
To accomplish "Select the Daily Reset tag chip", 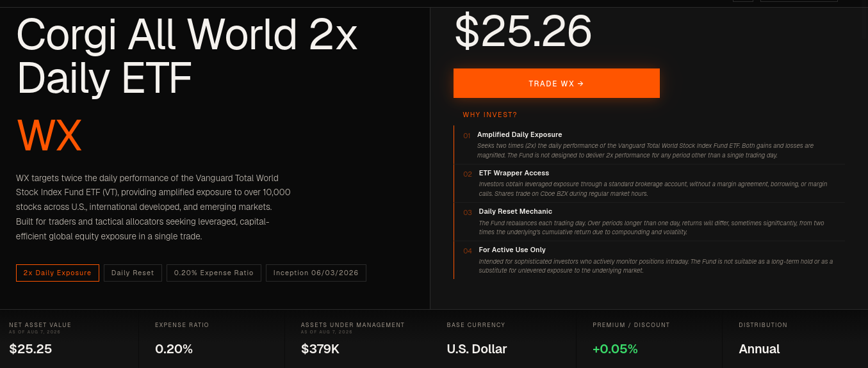I will (133, 273).
